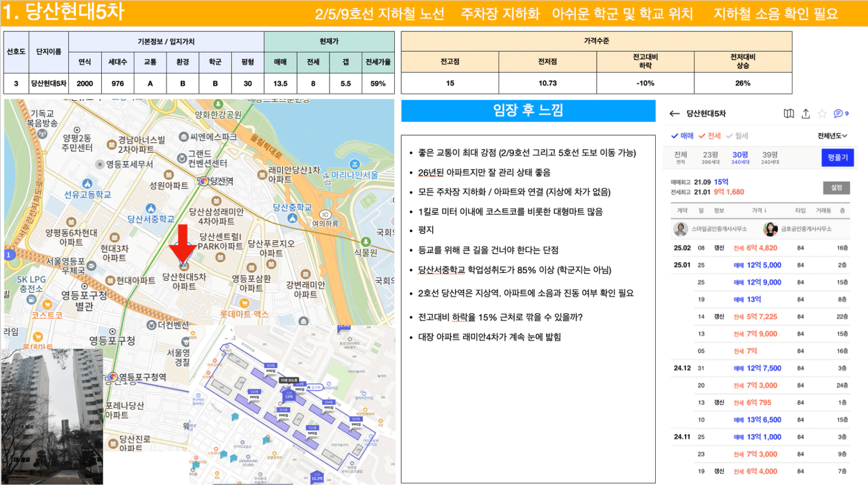Click the 기독교복음방송 broadcast icon
This screenshot has width=868, height=485.
(x=42, y=133)
